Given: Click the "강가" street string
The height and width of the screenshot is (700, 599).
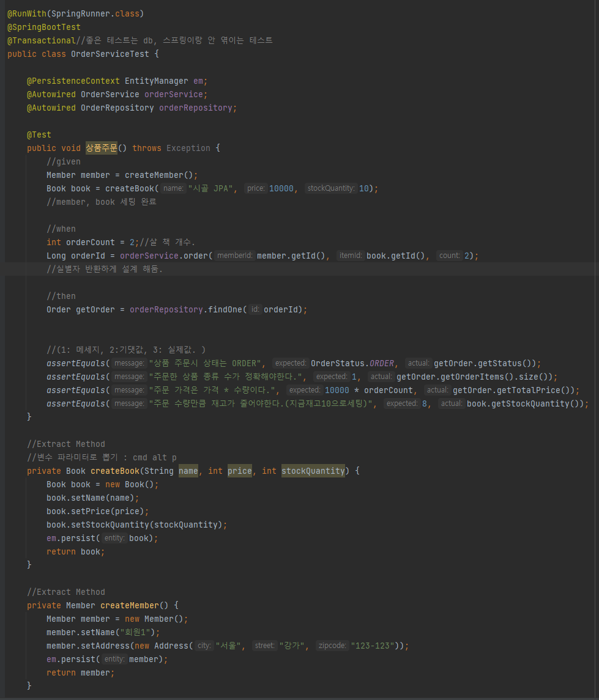Looking at the screenshot, I should coord(292,646).
